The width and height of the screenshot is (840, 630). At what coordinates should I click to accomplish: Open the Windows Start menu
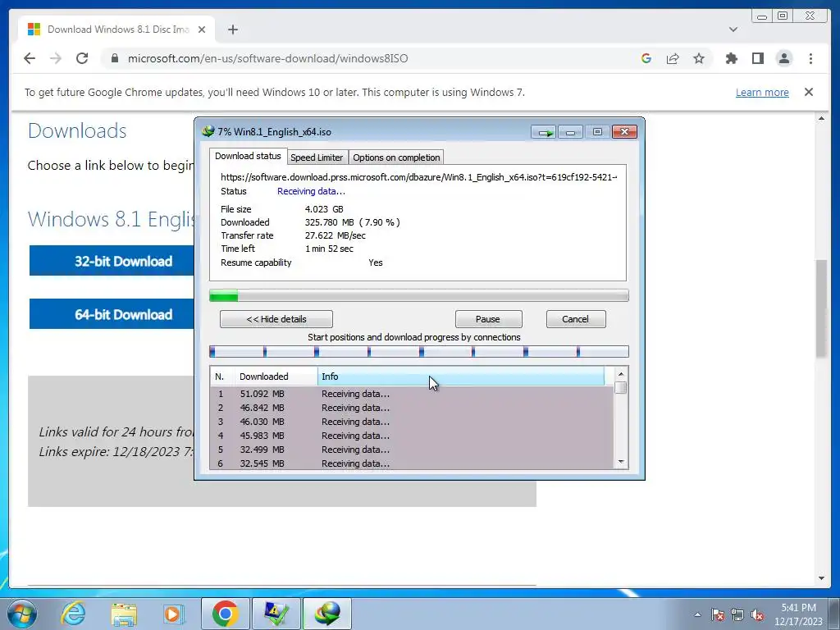(x=21, y=614)
